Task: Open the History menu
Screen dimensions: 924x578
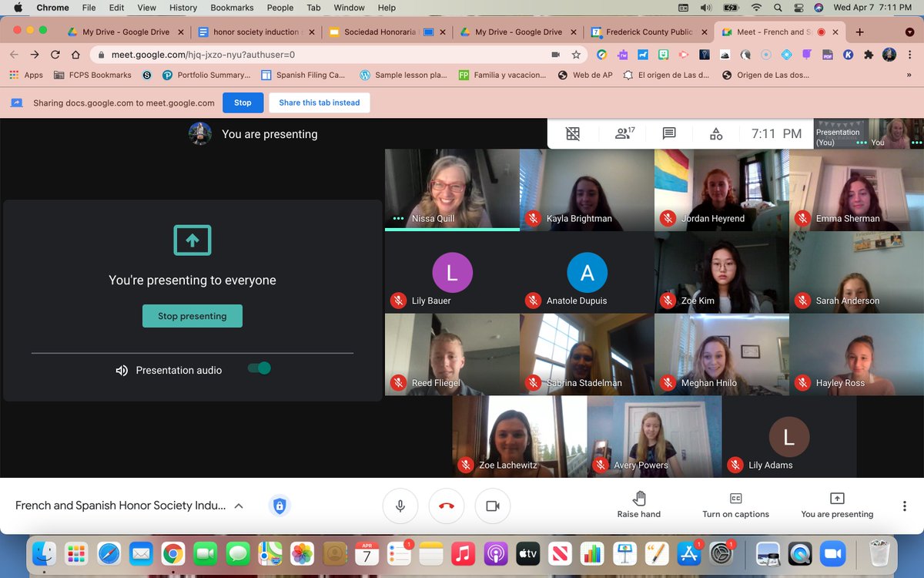Action: [x=183, y=8]
